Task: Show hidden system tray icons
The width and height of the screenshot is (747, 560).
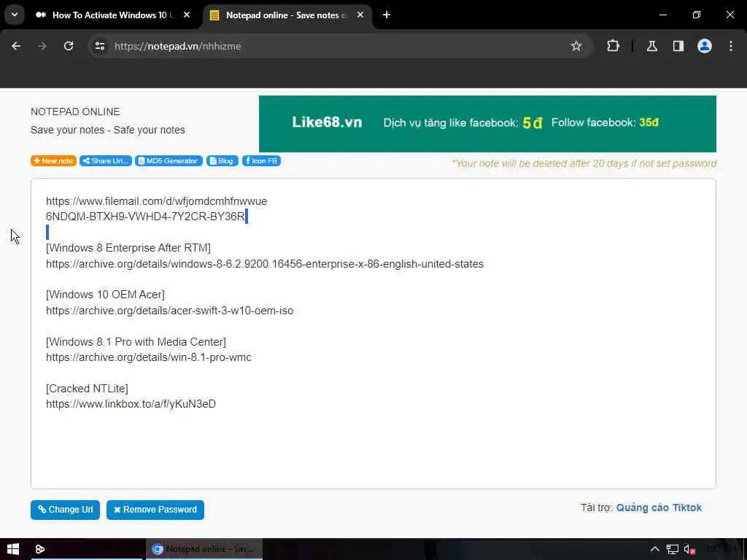Action: (655, 549)
